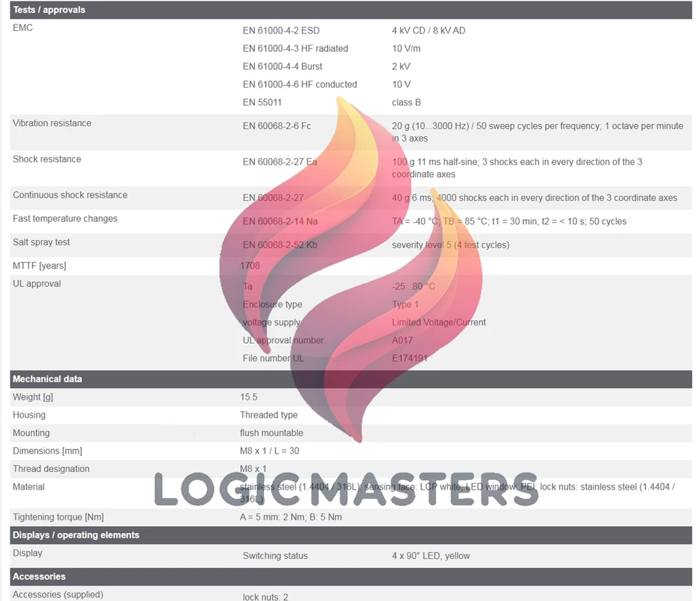Click the Vibration resistance row label
The height and width of the screenshot is (601, 700).
pyautogui.click(x=52, y=123)
